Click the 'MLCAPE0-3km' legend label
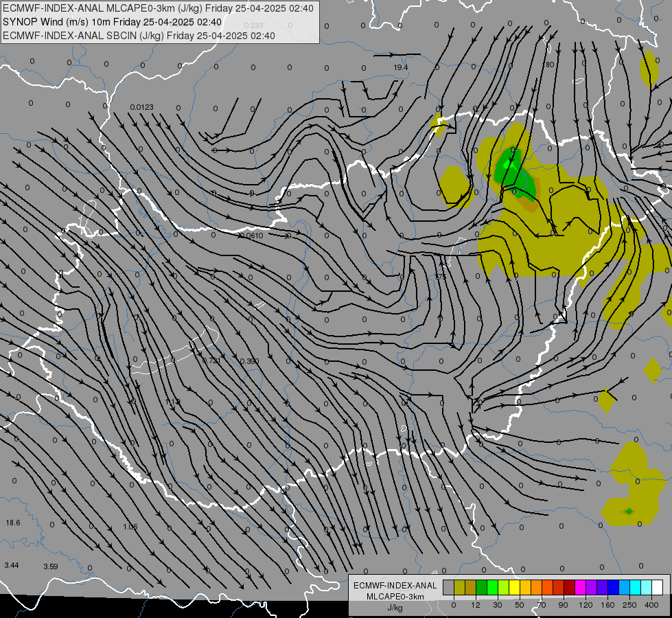The image size is (672, 618). pos(395,597)
